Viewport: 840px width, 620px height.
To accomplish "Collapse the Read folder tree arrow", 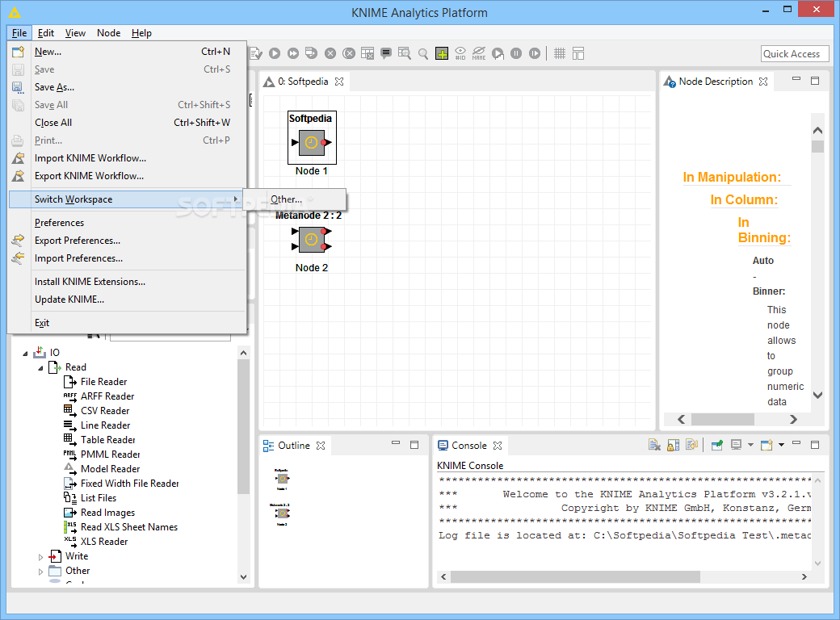I will pyautogui.click(x=40, y=368).
